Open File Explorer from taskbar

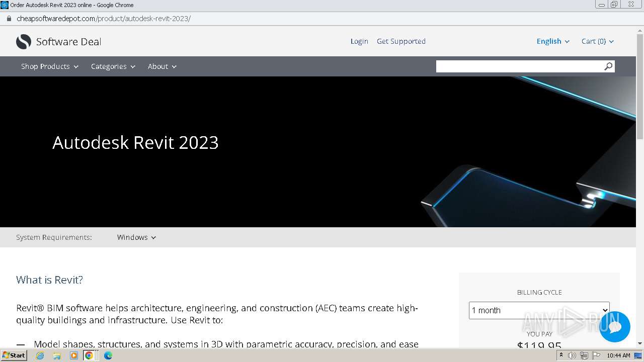click(57, 355)
